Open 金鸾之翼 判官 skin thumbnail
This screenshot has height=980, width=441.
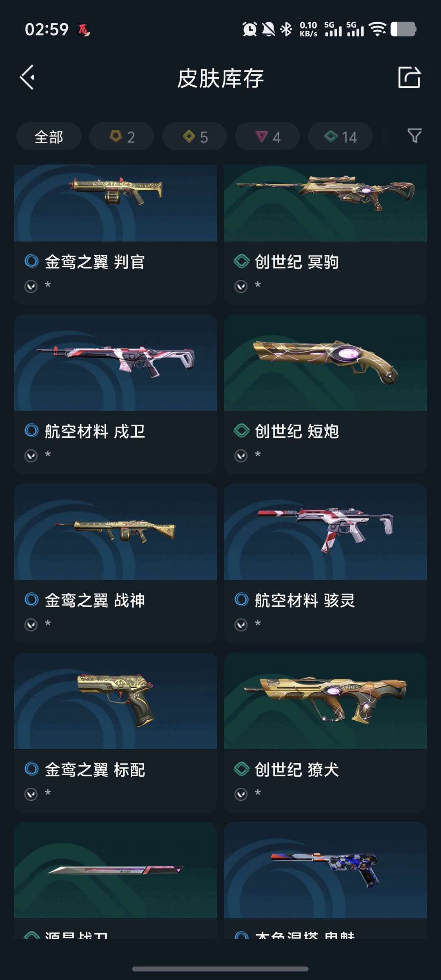[116, 203]
